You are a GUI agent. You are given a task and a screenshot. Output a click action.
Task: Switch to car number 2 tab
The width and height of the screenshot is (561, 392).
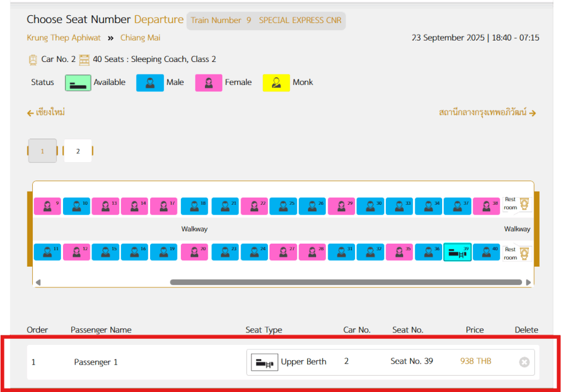(78, 151)
